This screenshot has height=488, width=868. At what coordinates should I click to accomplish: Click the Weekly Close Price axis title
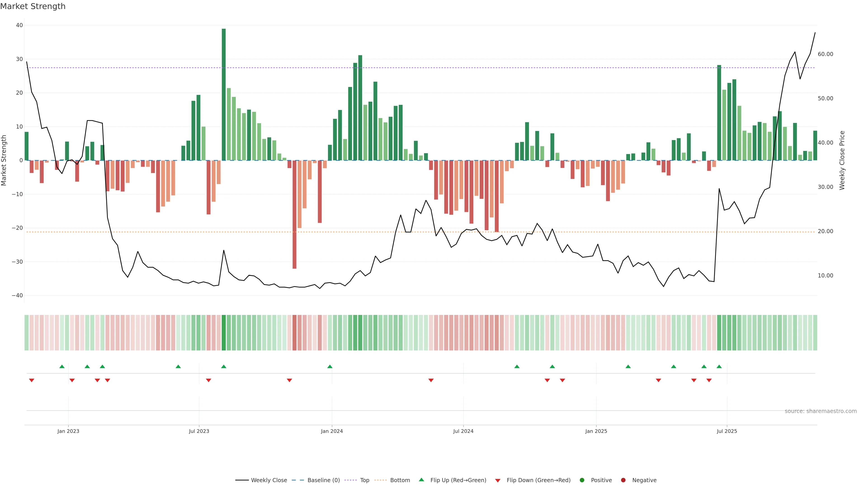[842, 160]
